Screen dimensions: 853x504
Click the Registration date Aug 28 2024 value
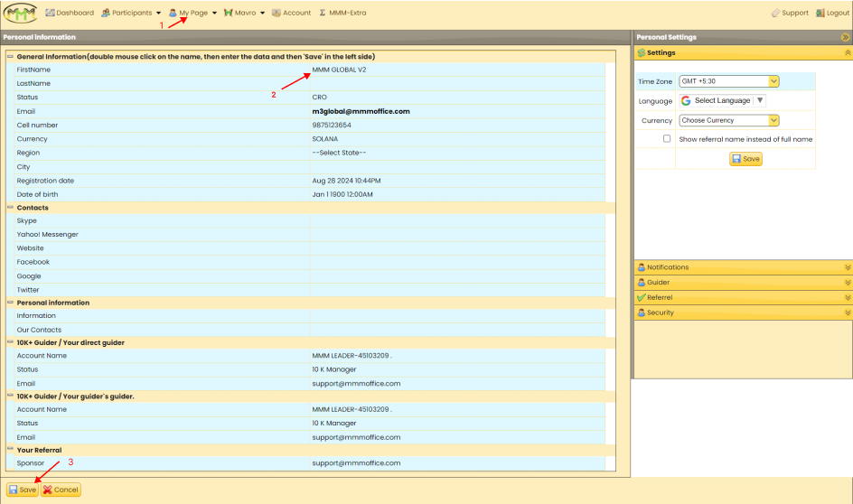pyautogui.click(x=347, y=181)
